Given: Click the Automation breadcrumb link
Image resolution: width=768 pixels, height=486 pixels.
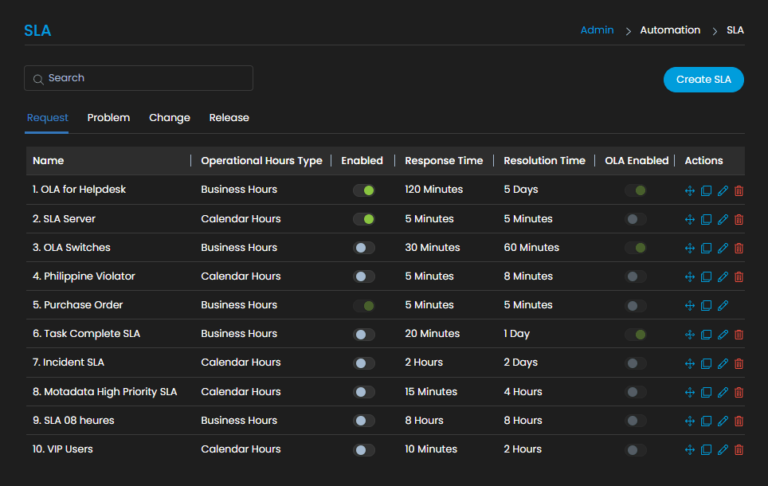Looking at the screenshot, I should coord(670,30).
